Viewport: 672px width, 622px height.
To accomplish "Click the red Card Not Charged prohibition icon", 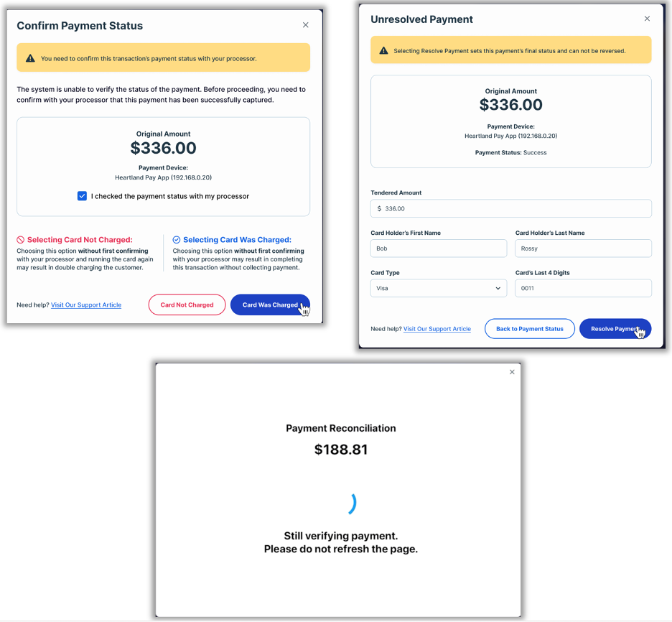I will pyautogui.click(x=21, y=240).
